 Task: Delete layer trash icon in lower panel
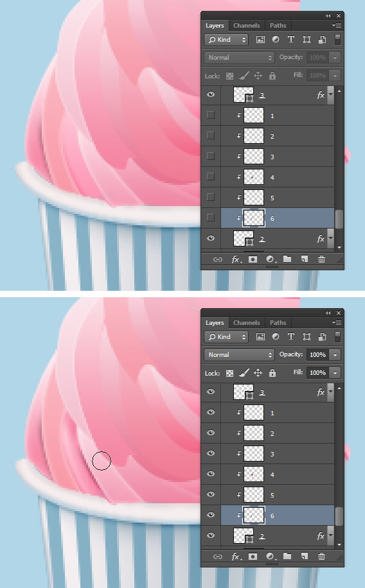point(321,556)
